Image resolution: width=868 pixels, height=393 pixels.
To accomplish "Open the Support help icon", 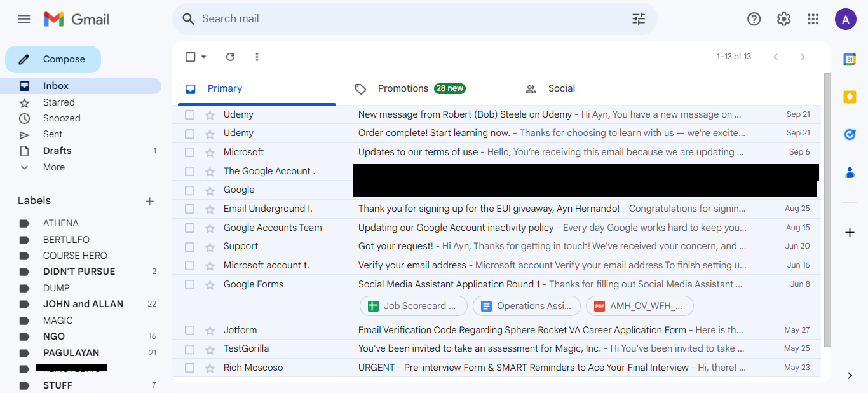I will tap(754, 19).
